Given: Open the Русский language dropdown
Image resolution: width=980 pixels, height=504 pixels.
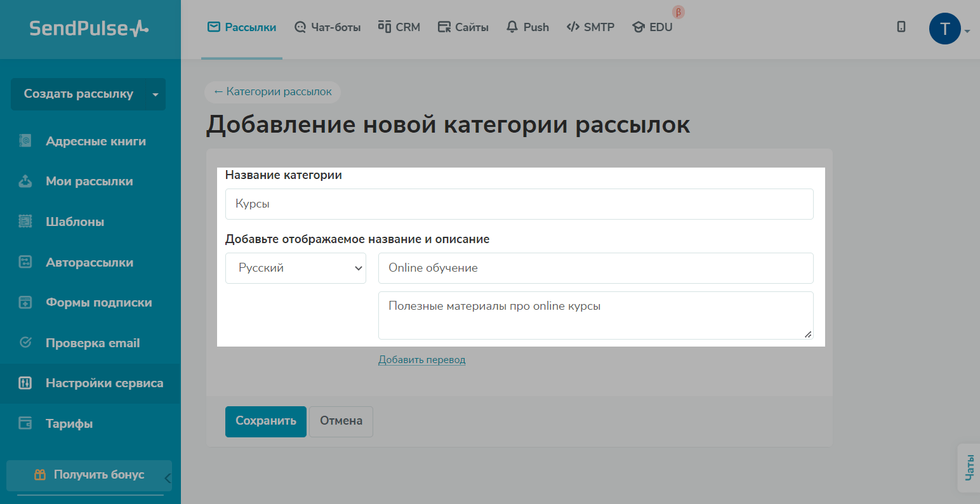Looking at the screenshot, I should point(296,268).
